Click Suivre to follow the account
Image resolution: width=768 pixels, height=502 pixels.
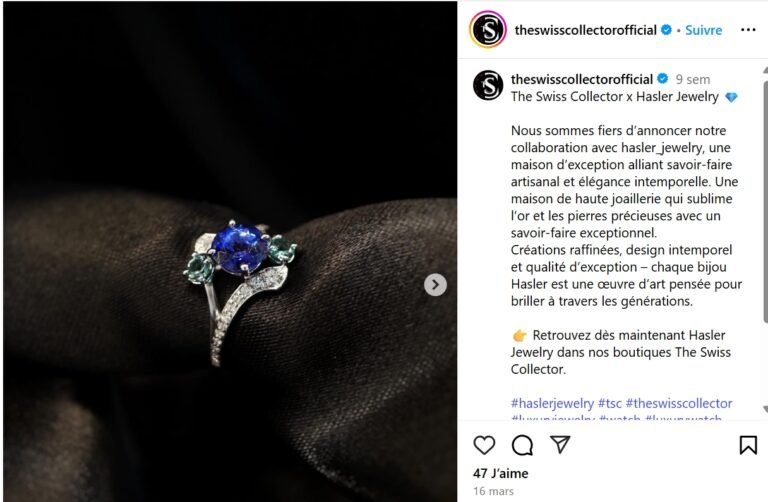(703, 30)
